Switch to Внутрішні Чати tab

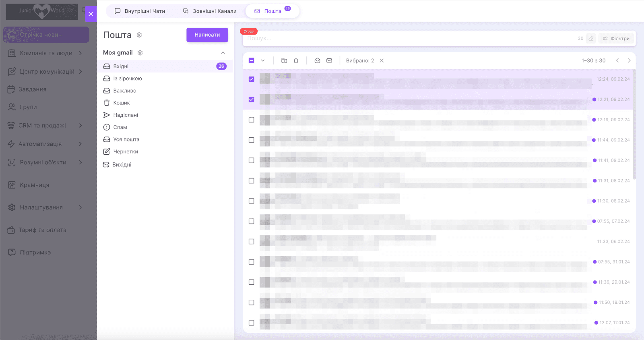tap(140, 11)
